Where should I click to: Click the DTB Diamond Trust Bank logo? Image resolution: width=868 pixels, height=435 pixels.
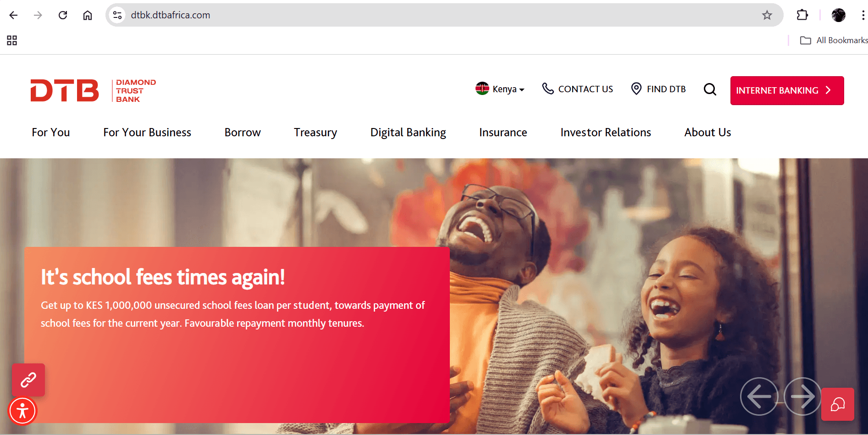pos(93,90)
